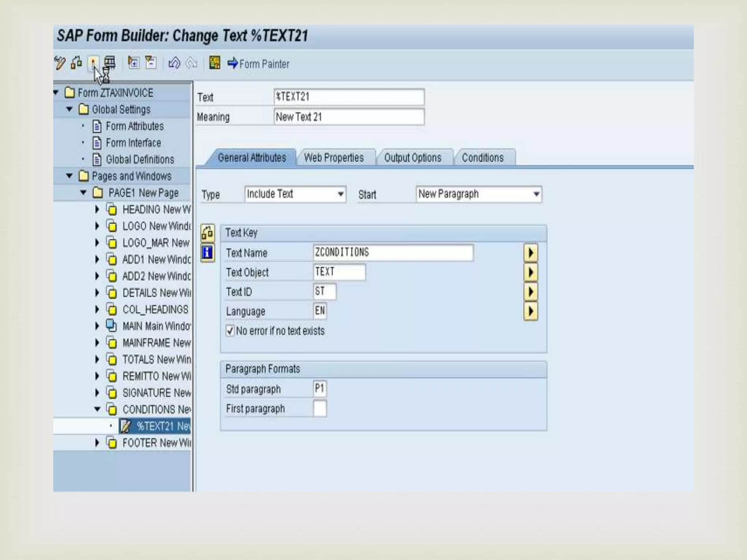Toggle 'No error if no text exists' checkbox
The width and height of the screenshot is (747, 560).
click(230, 331)
